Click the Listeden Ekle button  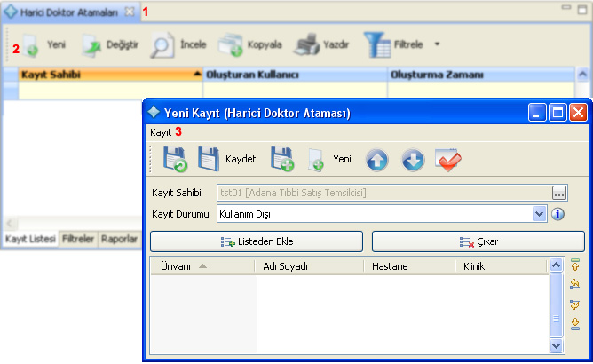pos(257,241)
